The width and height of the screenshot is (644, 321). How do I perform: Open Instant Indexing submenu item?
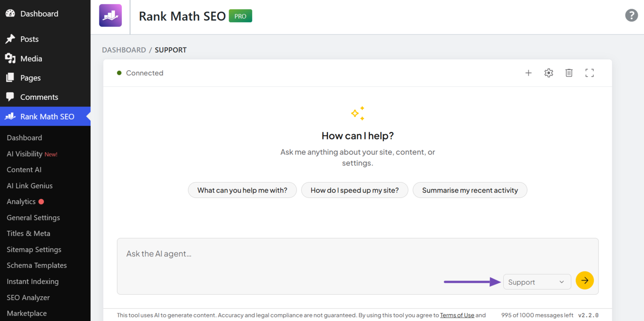click(x=32, y=281)
